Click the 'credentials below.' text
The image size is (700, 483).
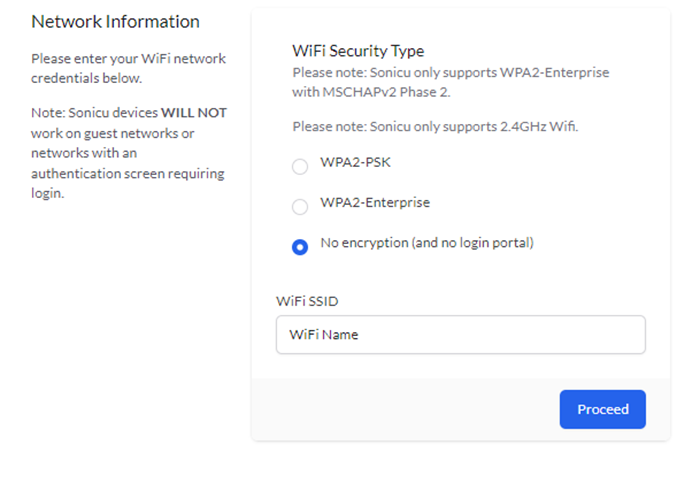point(86,78)
